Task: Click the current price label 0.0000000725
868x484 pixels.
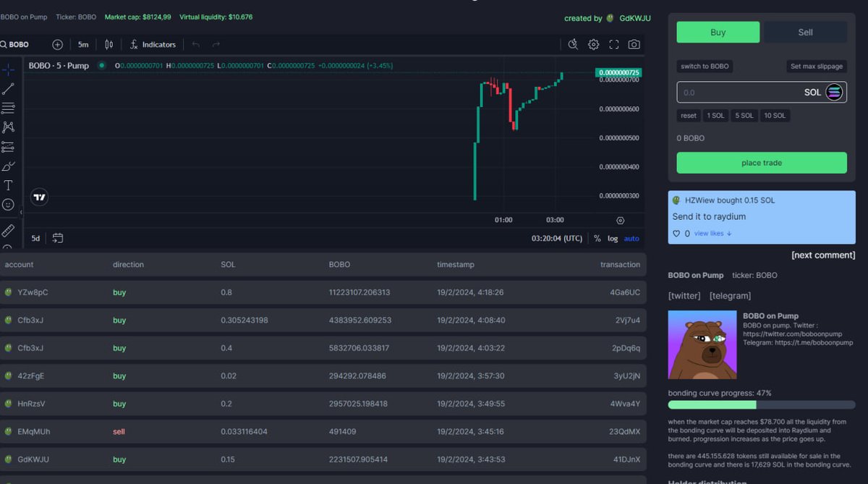Action: [x=618, y=72]
